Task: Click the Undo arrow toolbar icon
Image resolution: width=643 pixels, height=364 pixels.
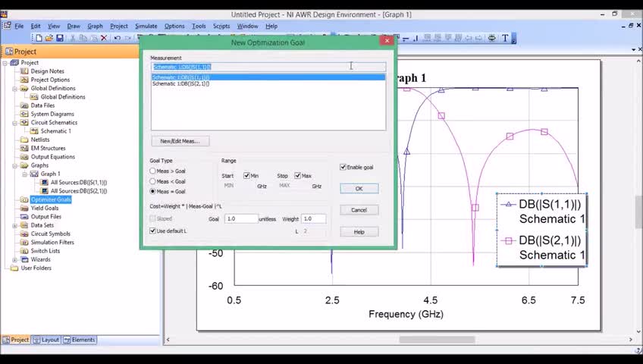Action: (x=118, y=38)
